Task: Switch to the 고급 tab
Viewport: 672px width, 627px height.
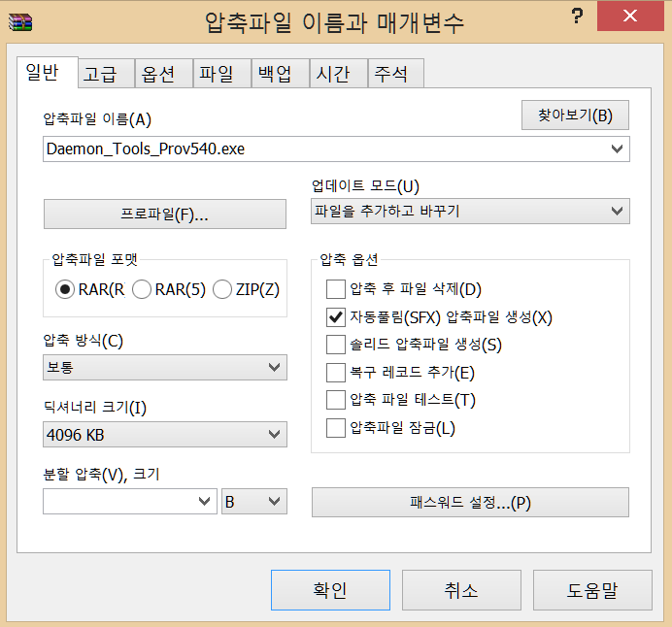Action: tap(106, 73)
